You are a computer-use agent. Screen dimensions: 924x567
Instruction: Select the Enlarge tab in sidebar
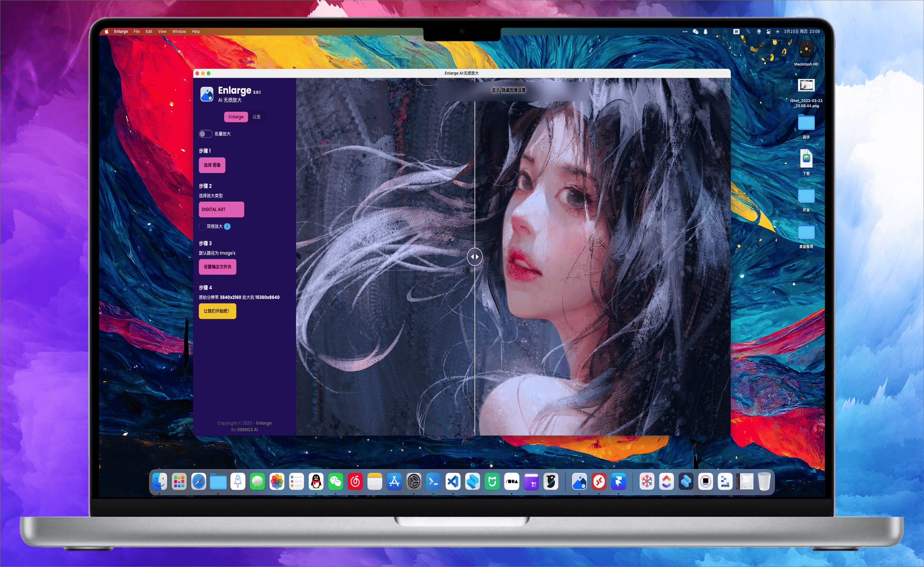236,117
